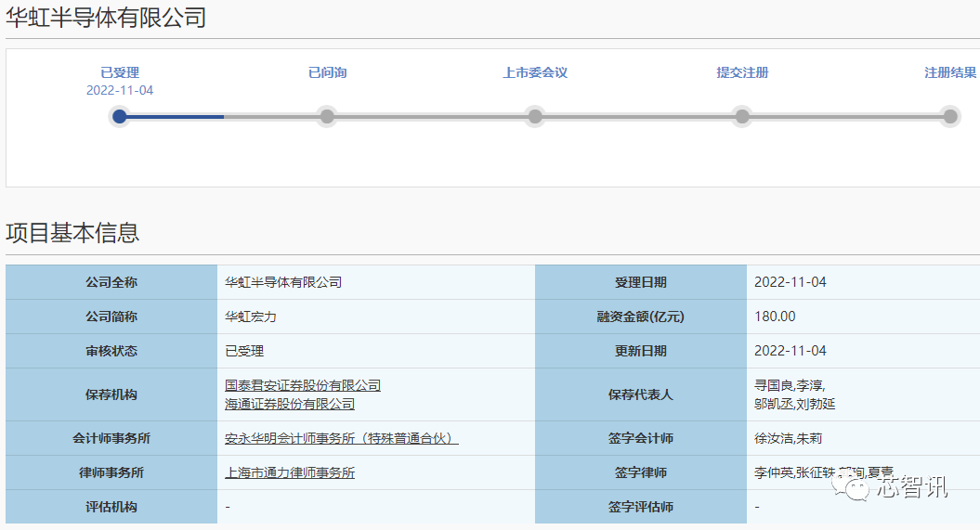Click the 已受理 progress stage dot
980x530 pixels.
coord(120,116)
